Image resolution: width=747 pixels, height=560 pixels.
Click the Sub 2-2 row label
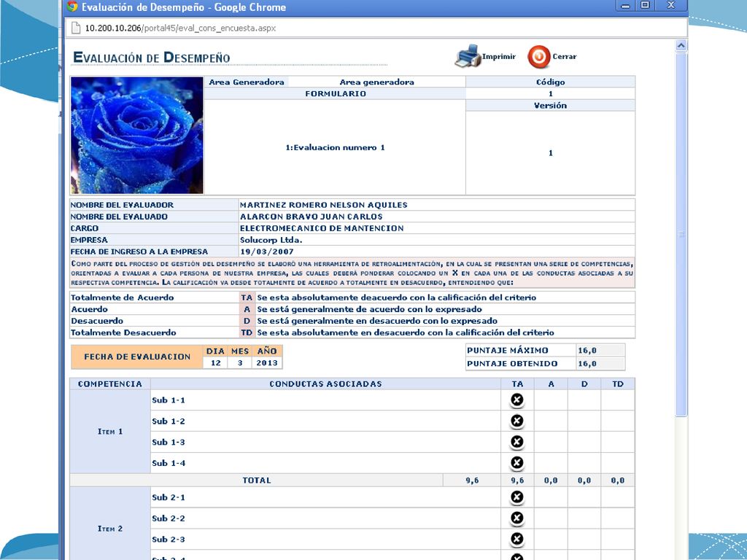[169, 518]
